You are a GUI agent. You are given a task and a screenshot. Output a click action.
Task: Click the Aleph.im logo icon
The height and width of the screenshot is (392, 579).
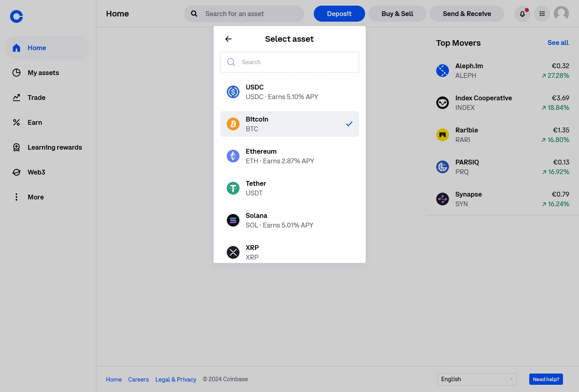click(443, 71)
